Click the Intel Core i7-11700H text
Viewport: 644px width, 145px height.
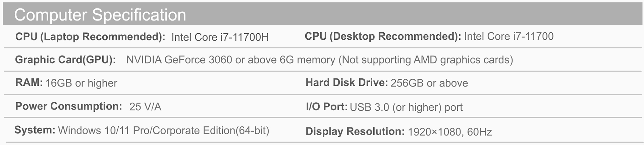220,37
